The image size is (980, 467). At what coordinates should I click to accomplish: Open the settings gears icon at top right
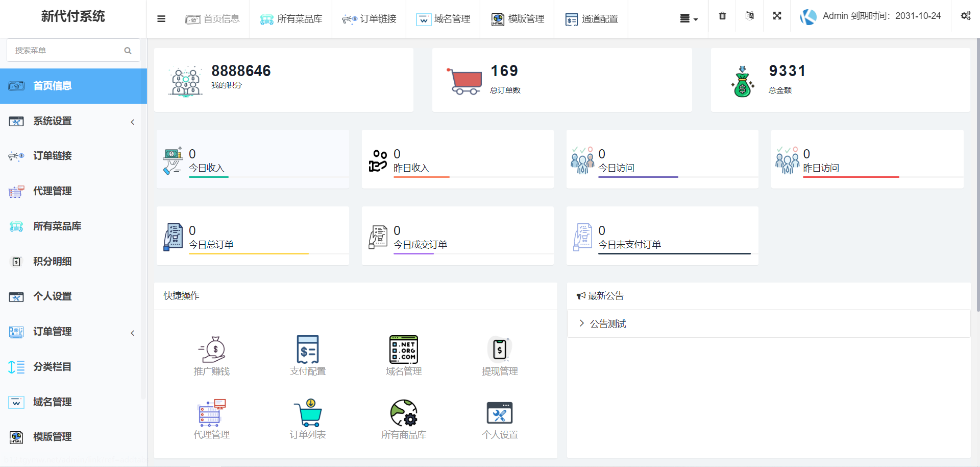click(x=965, y=16)
